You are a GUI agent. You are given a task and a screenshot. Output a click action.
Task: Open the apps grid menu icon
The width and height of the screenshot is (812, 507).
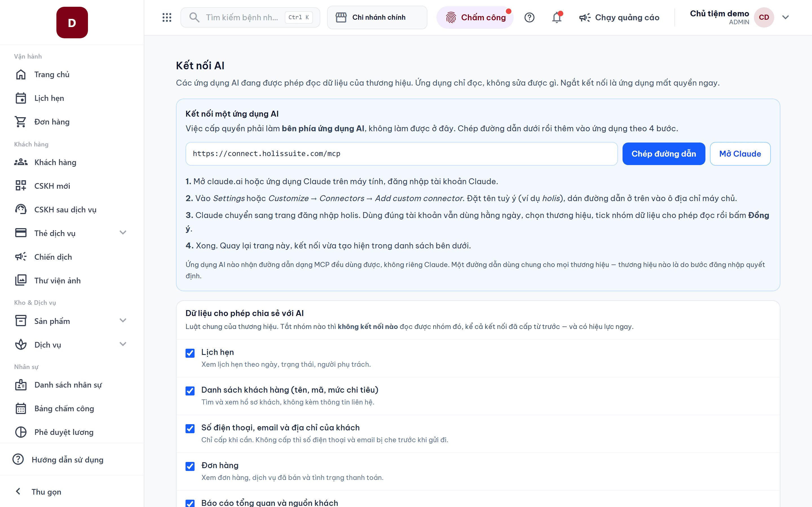(167, 17)
